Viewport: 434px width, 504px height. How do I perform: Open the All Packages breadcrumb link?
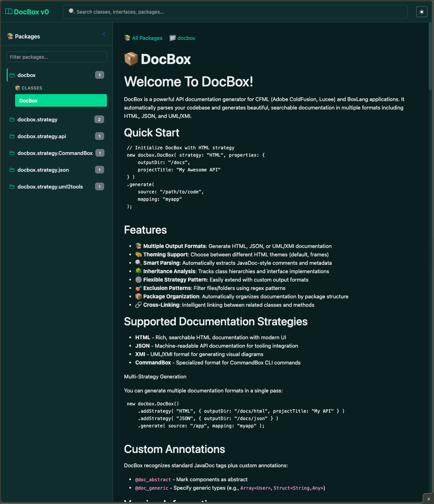147,38
